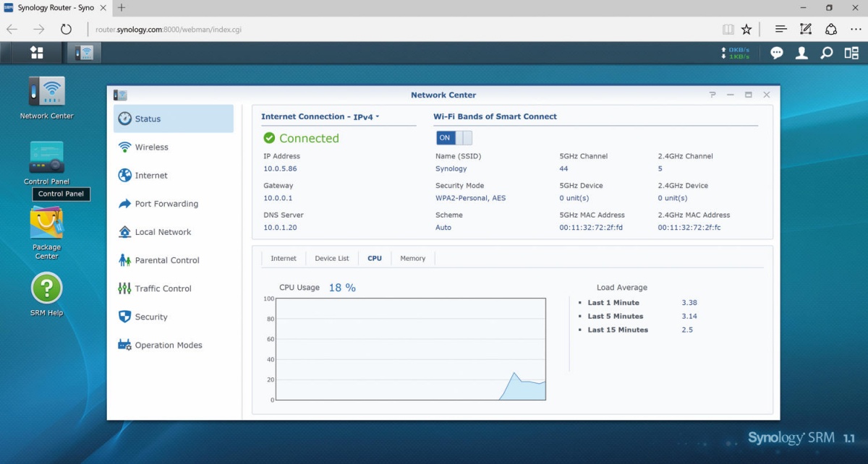Click DNS Server value 10.0.1.20
This screenshot has height=464, width=868.
click(x=280, y=227)
